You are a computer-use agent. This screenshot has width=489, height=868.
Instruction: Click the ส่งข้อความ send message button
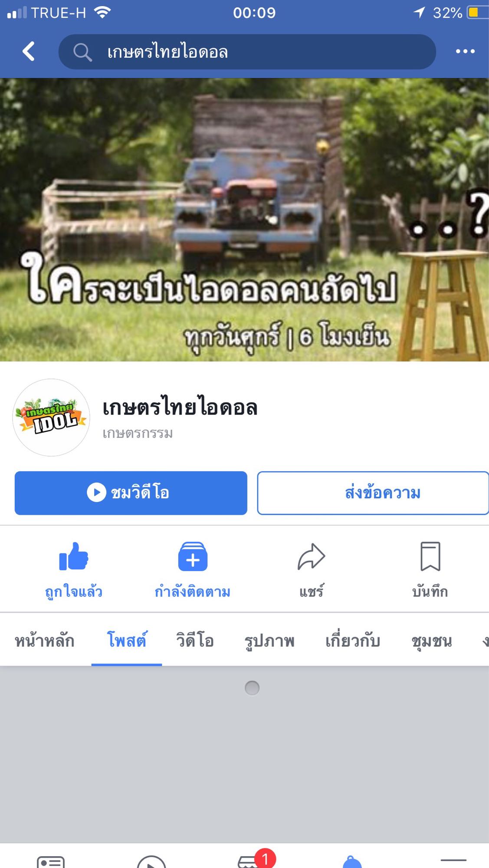point(373,493)
